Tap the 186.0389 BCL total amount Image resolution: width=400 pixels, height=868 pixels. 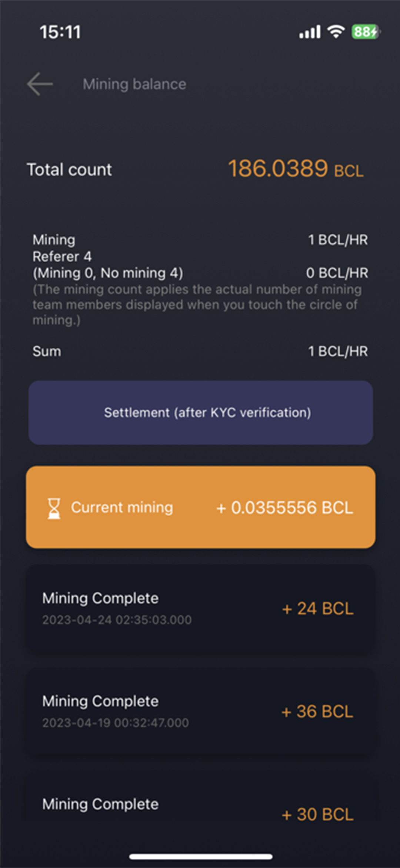295,169
